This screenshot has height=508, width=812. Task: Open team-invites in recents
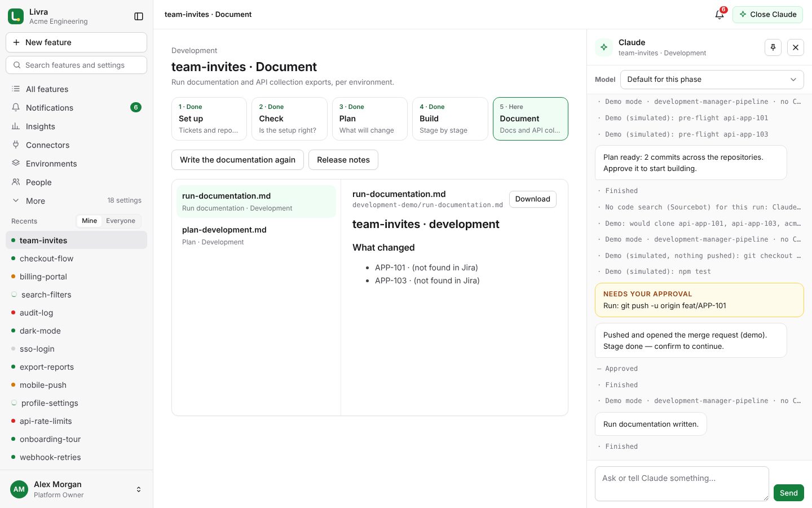[76, 240]
